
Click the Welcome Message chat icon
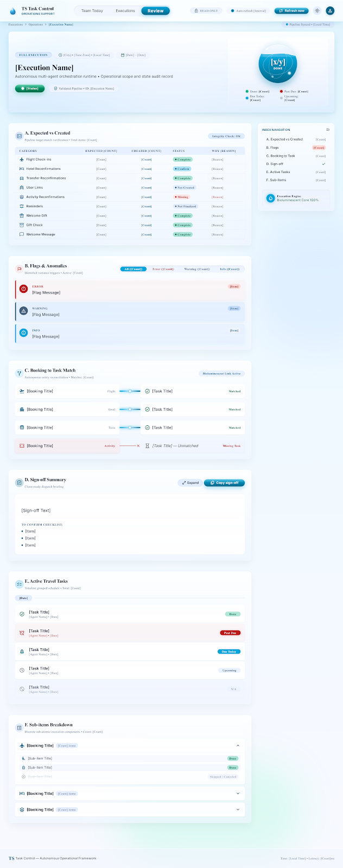(x=22, y=234)
